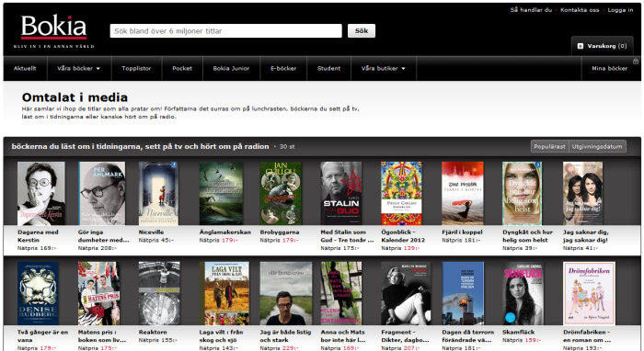Click Med Stalin som Gud title
The image size is (644, 351).
coord(347,236)
